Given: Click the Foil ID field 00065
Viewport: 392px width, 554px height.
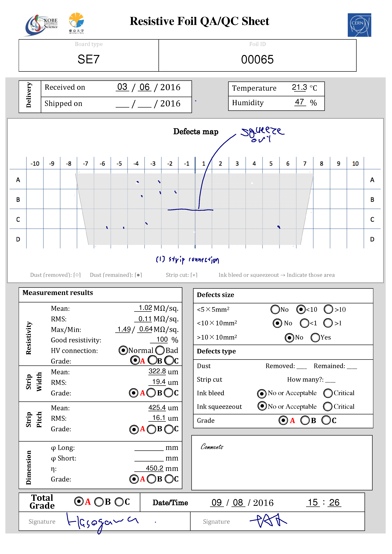Looking at the screenshot, I should point(257,59).
